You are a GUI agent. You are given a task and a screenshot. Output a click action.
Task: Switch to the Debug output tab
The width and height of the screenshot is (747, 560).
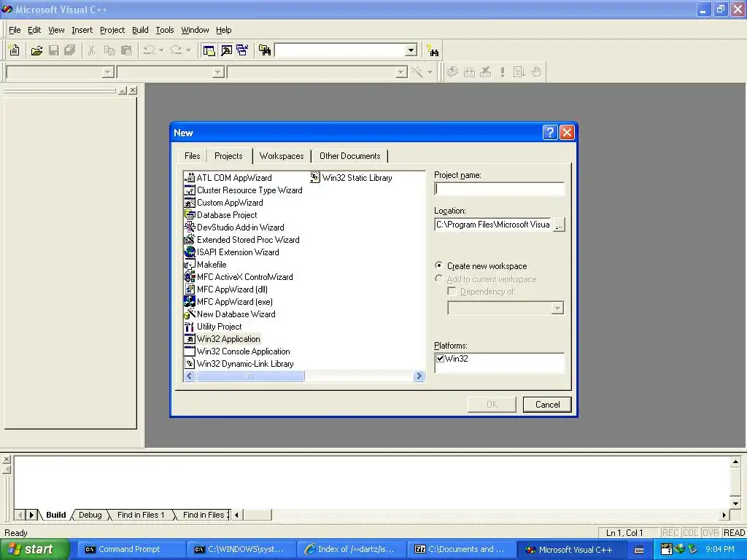click(90, 515)
